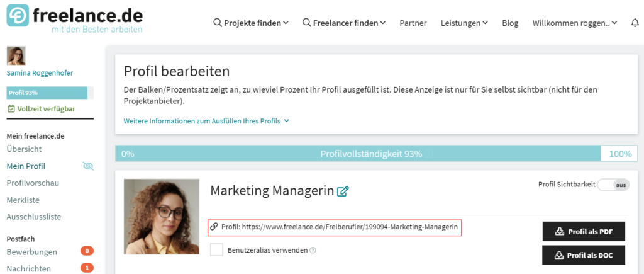This screenshot has height=274, width=644.
Task: Expand Weitere Informationen zum Ausfüllen Ihres Profils
Action: click(206, 121)
